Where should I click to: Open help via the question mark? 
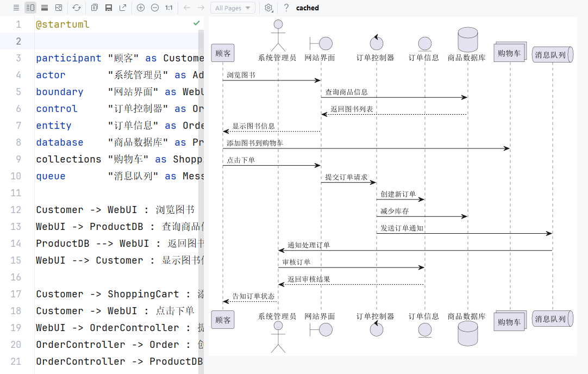[x=286, y=8]
